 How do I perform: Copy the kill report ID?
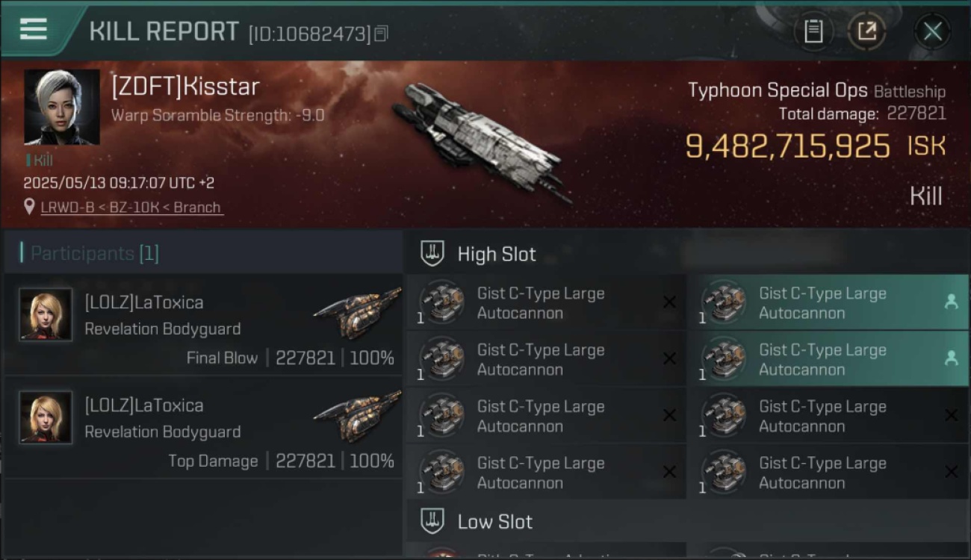coord(381,34)
